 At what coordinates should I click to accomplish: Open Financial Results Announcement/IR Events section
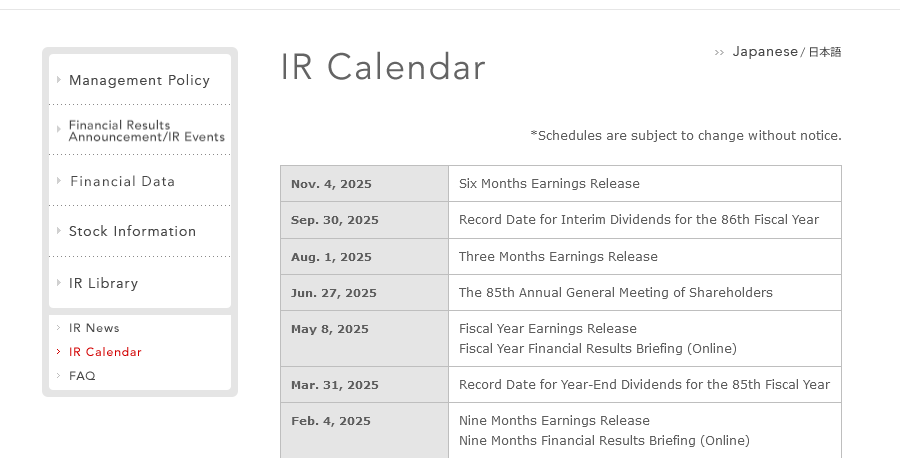click(x=146, y=131)
